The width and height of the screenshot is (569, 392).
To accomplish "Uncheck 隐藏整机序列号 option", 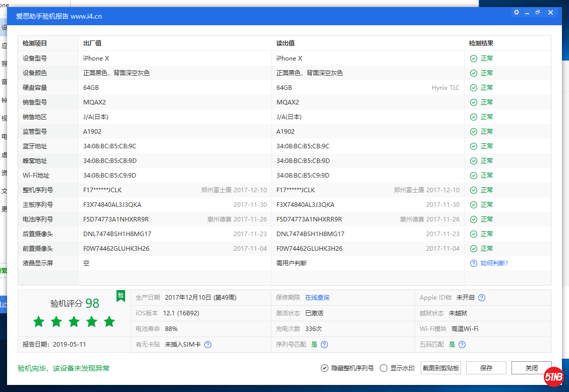I will click(x=325, y=368).
